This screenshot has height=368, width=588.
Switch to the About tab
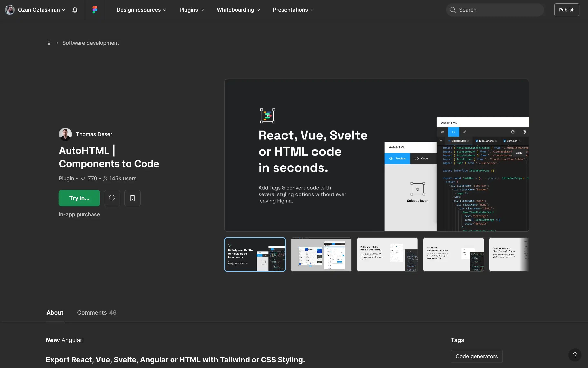point(55,313)
